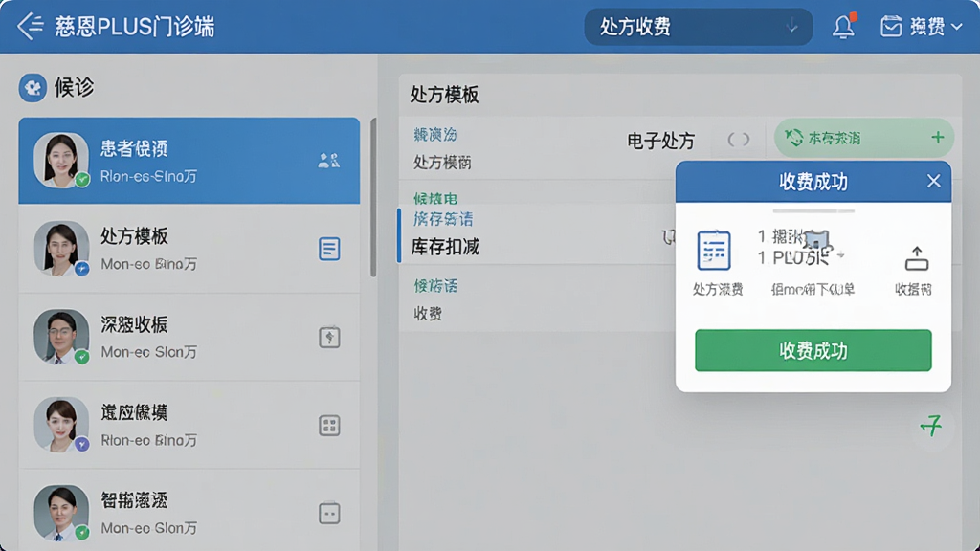Select the 收费 menu item
The height and width of the screenshot is (551, 980).
tap(428, 314)
